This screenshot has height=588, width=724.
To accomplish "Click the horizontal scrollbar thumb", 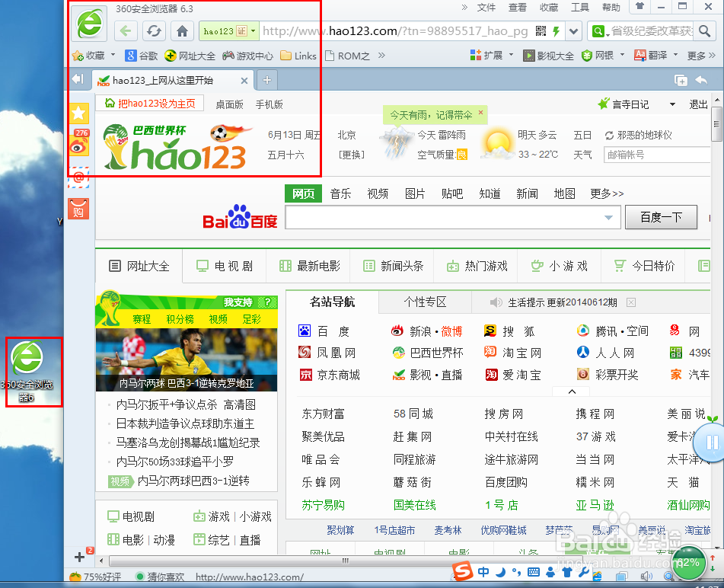I will tap(345, 561).
